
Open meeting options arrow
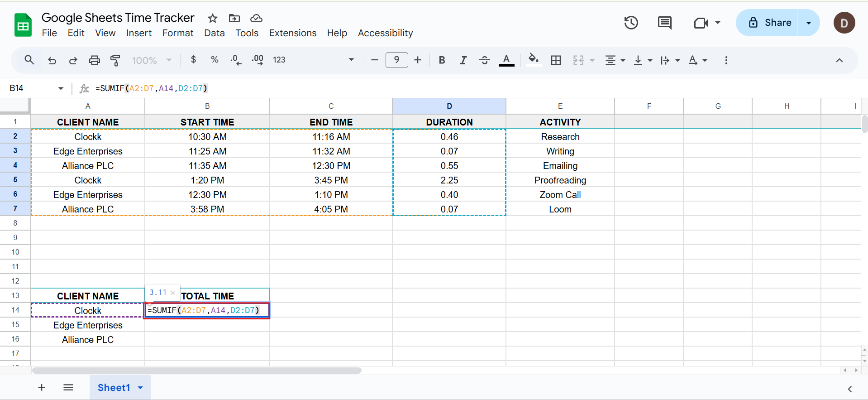point(718,23)
